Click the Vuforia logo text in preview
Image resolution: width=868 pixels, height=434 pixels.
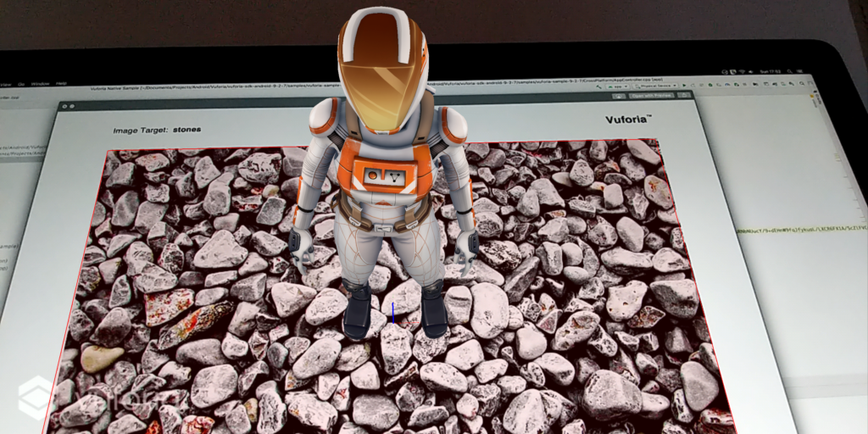point(628,119)
